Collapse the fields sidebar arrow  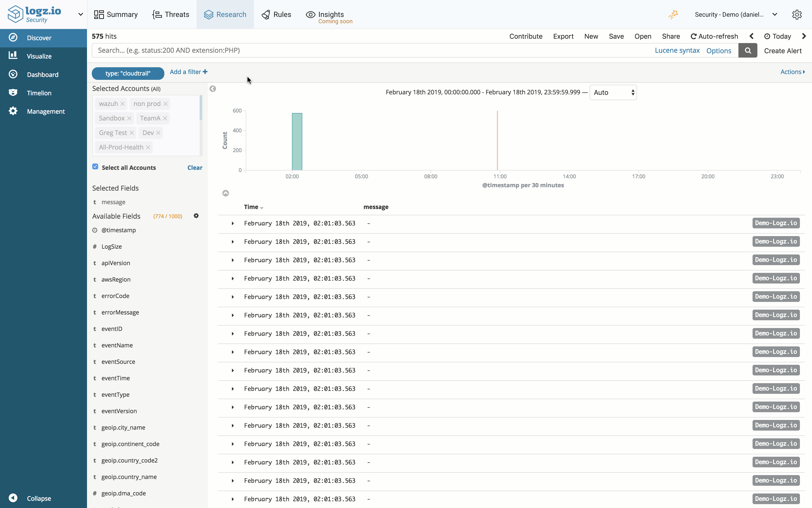[213, 89]
